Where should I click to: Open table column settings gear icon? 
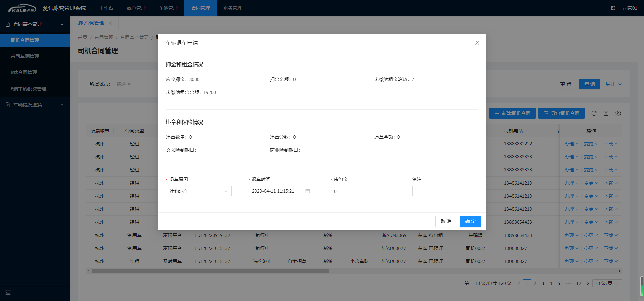[x=618, y=113]
